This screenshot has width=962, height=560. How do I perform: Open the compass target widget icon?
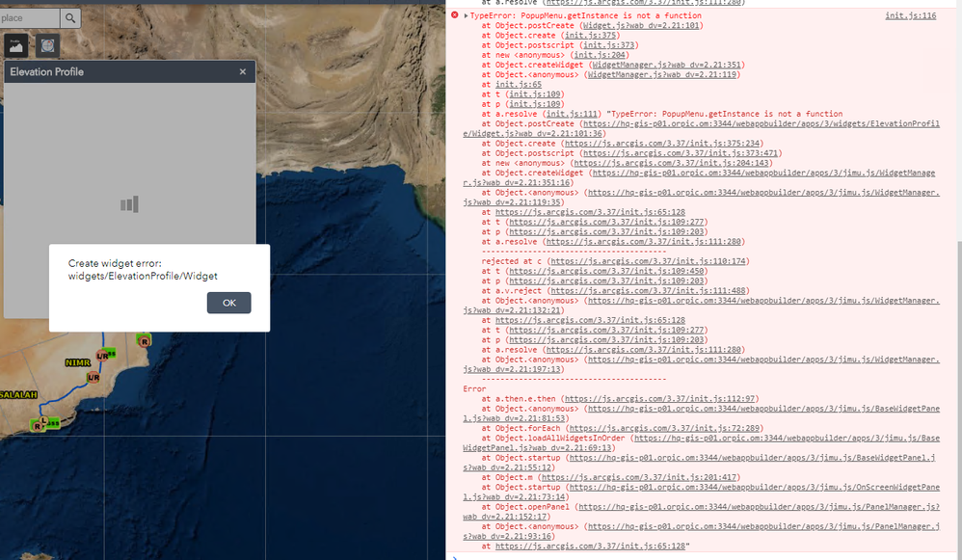tap(47, 45)
